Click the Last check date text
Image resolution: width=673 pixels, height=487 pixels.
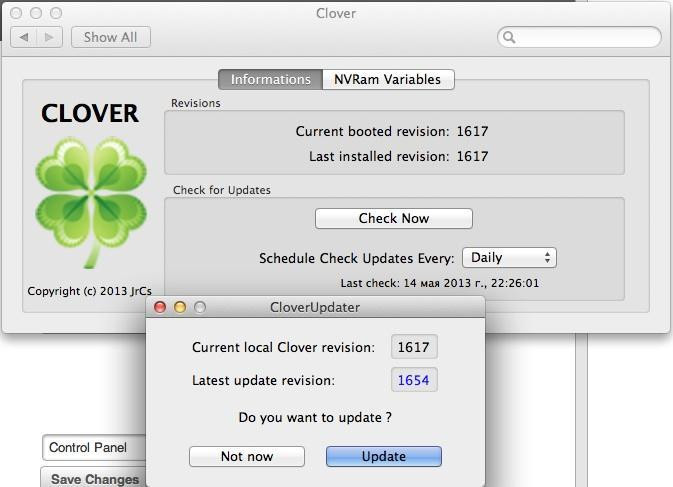(440, 283)
